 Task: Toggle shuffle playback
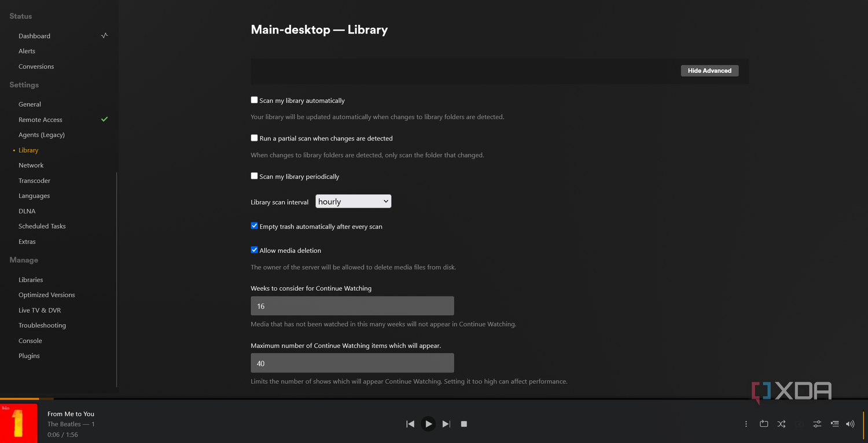point(781,424)
